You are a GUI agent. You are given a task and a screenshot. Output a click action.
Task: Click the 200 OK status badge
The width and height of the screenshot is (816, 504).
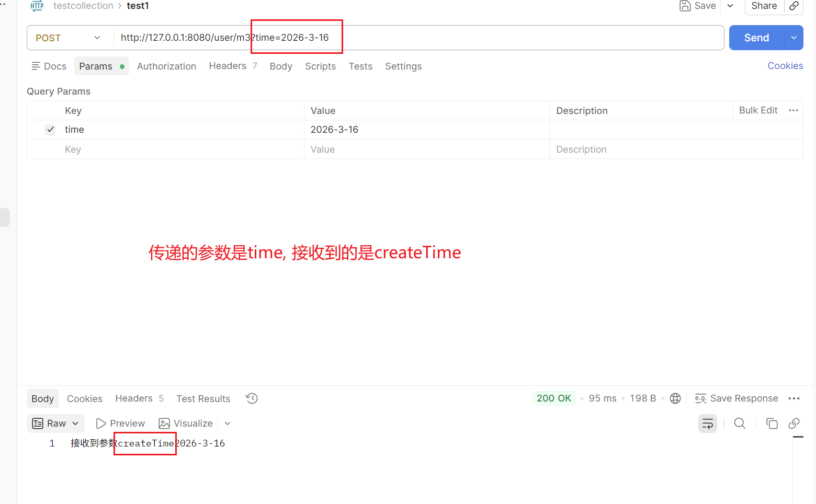coord(554,398)
